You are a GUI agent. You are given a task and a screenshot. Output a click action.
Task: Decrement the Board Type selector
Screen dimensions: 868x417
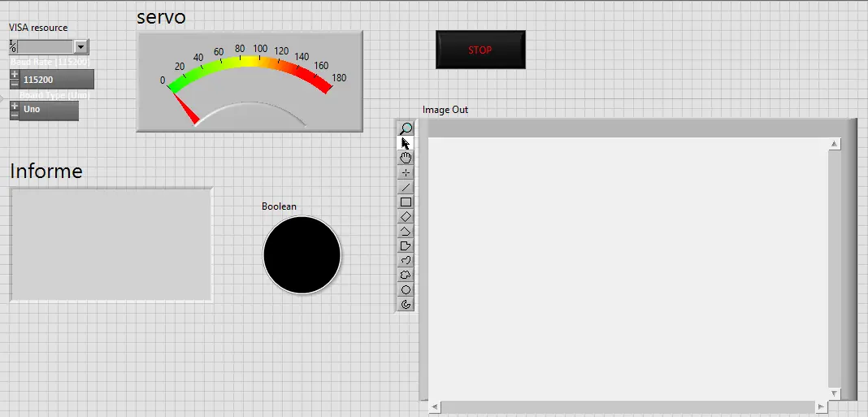pos(15,115)
